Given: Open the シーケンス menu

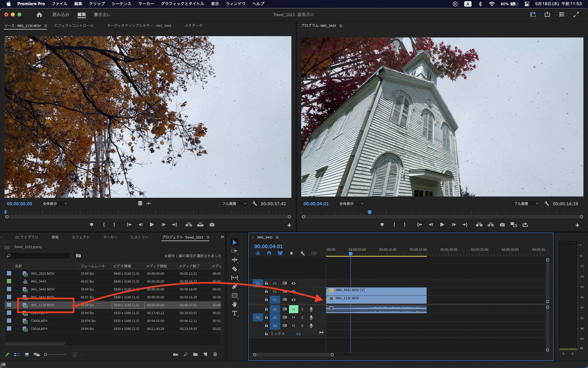Looking at the screenshot, I should pos(121,4).
